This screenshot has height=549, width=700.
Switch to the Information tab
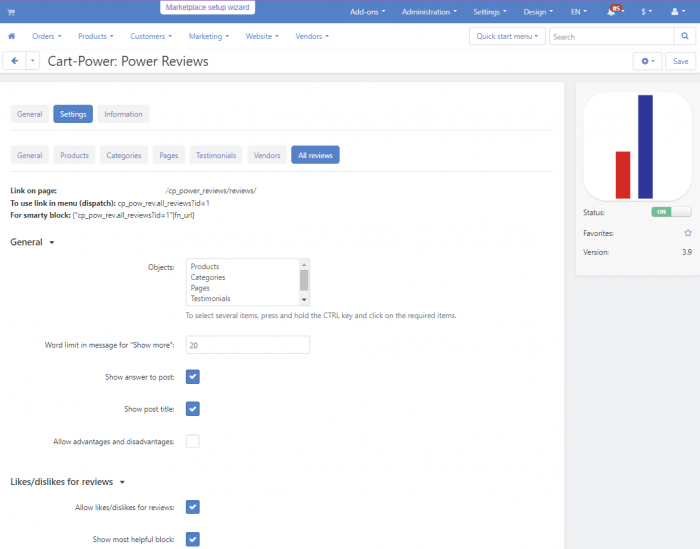coord(123,114)
